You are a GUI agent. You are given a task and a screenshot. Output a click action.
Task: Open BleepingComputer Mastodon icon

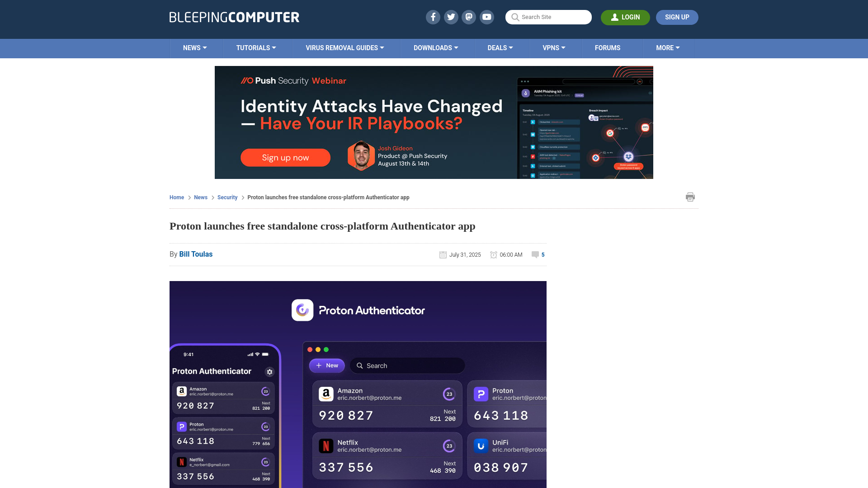(x=469, y=17)
